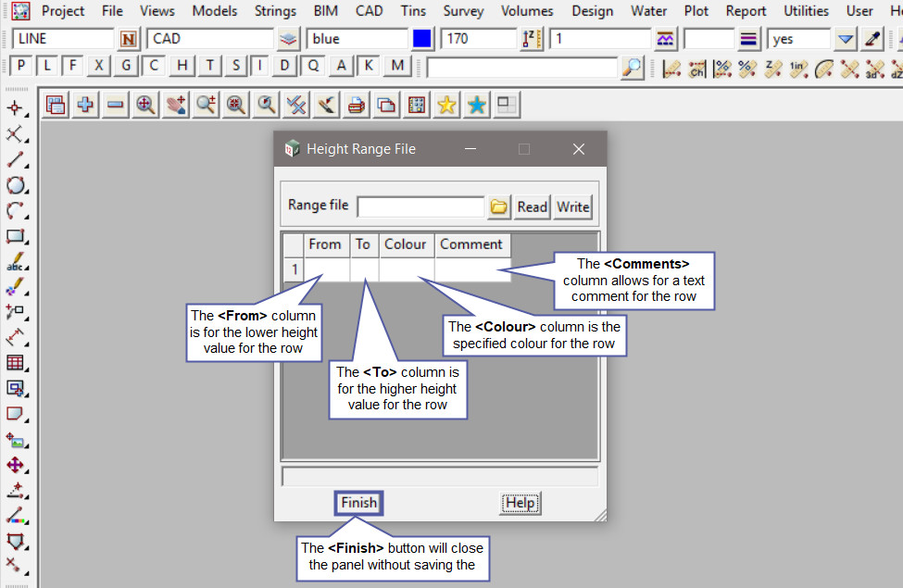903x588 pixels.
Task: Open the Design menu
Action: [592, 11]
